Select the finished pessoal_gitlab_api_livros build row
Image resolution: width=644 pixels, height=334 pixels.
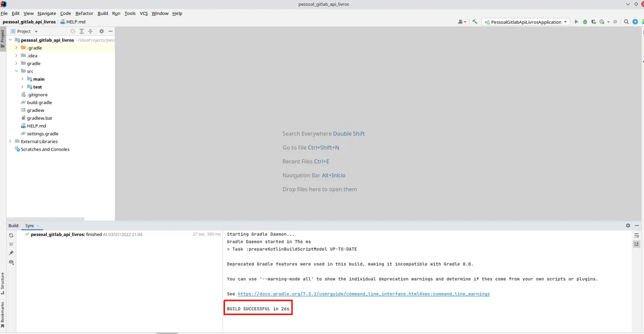pos(120,234)
